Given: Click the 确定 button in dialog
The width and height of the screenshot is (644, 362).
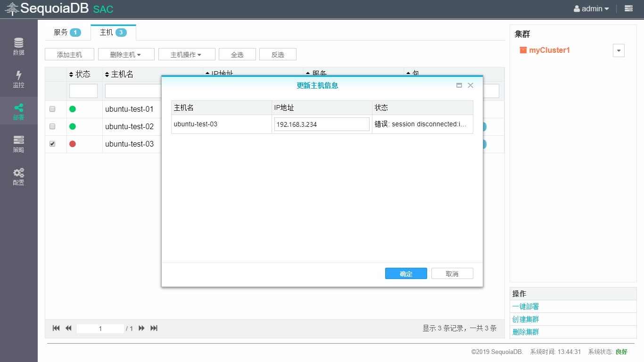Looking at the screenshot, I should tap(406, 274).
